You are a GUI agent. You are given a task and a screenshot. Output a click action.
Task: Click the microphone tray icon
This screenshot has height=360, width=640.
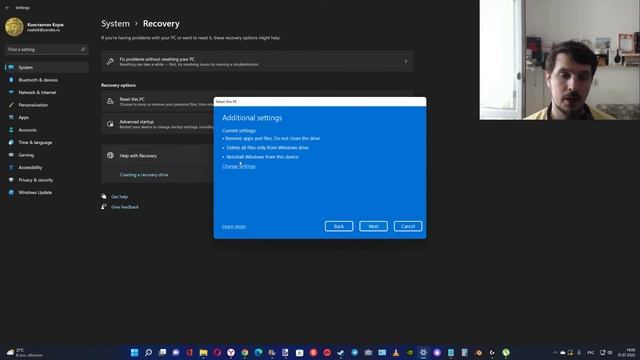click(x=579, y=353)
